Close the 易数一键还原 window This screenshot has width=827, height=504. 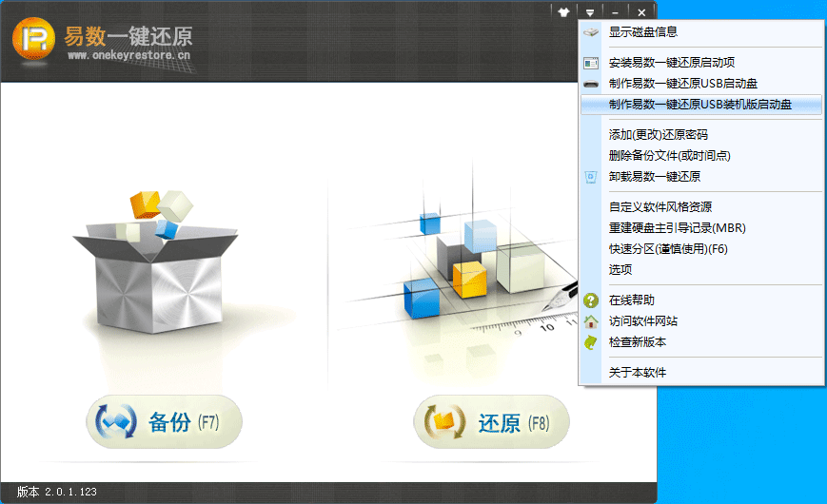[641, 12]
